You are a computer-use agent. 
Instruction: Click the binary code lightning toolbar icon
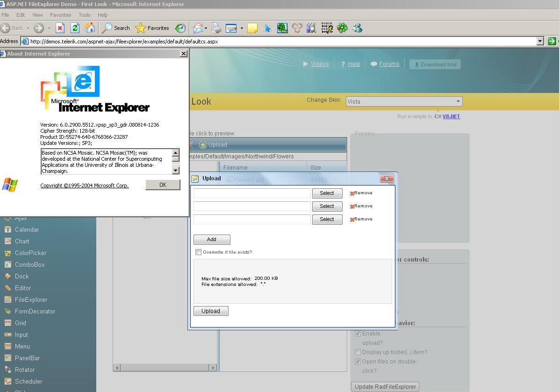coord(327,28)
